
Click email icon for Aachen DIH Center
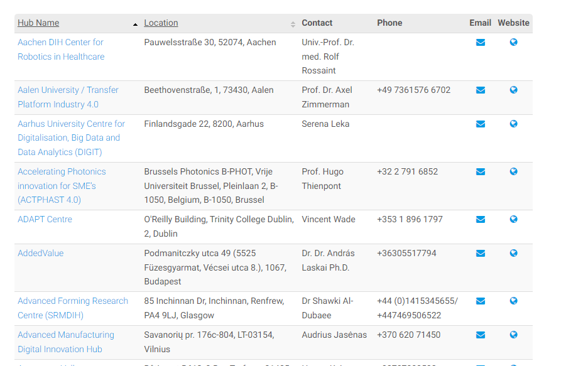pos(481,43)
